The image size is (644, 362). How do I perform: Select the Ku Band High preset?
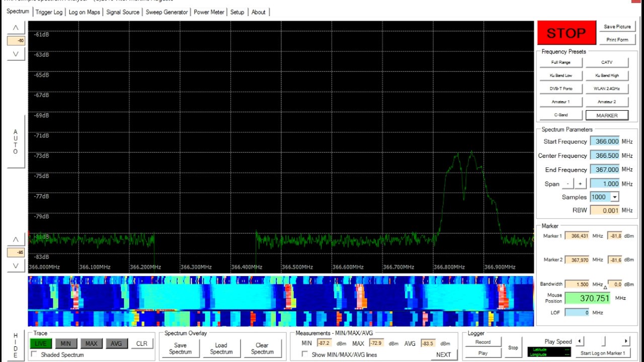click(x=607, y=75)
